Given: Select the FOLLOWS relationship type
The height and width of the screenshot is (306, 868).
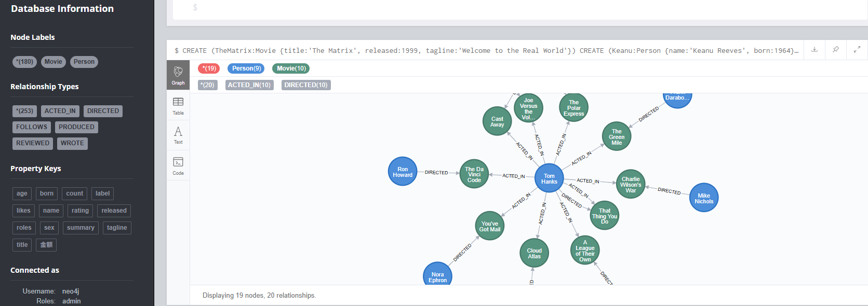Looking at the screenshot, I should coord(32,127).
